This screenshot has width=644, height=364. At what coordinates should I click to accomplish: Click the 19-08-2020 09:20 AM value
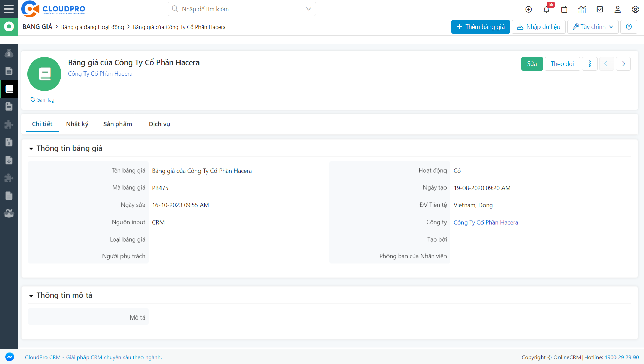click(x=482, y=188)
